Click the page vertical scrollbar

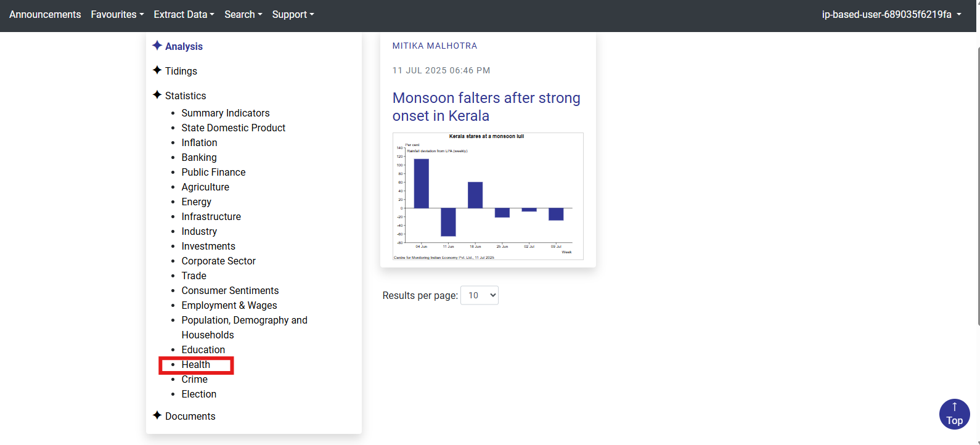tap(978, 185)
